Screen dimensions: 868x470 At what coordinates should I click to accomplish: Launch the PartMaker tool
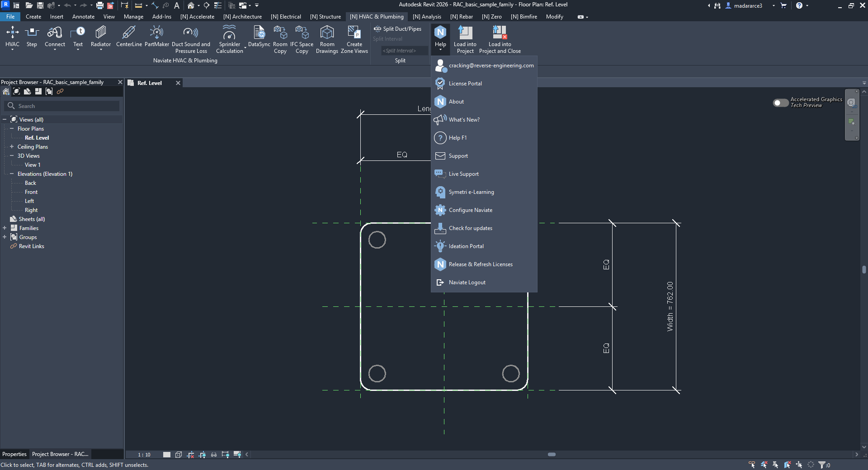156,36
